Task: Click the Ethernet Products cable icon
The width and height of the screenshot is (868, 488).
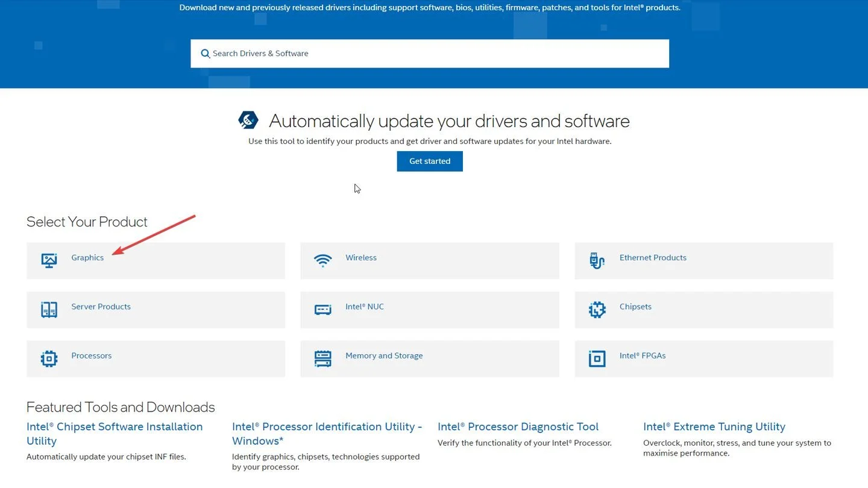Action: click(597, 260)
